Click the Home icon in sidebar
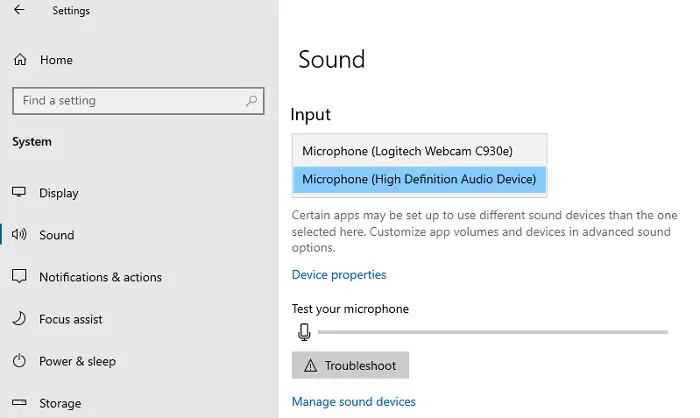This screenshot has height=418, width=700. (20, 60)
